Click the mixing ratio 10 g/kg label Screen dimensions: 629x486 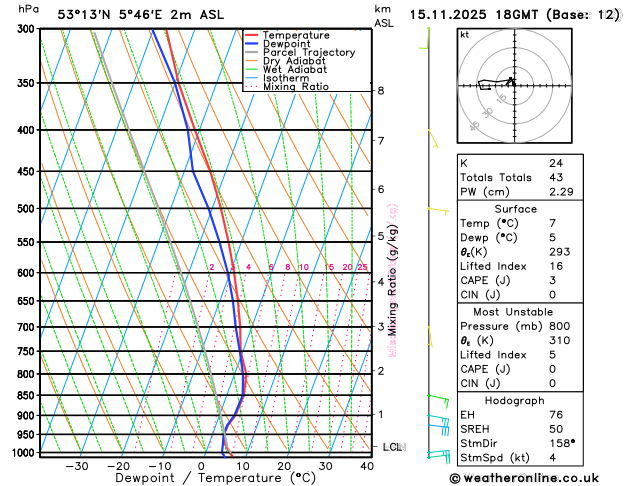tap(304, 267)
